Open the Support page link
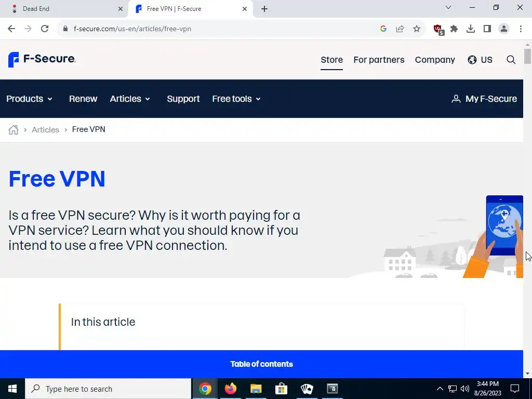The image size is (532, 399). 183,99
